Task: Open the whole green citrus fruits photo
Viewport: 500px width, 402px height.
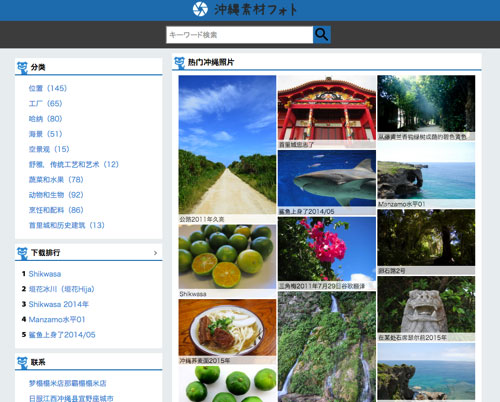Action: [227, 384]
